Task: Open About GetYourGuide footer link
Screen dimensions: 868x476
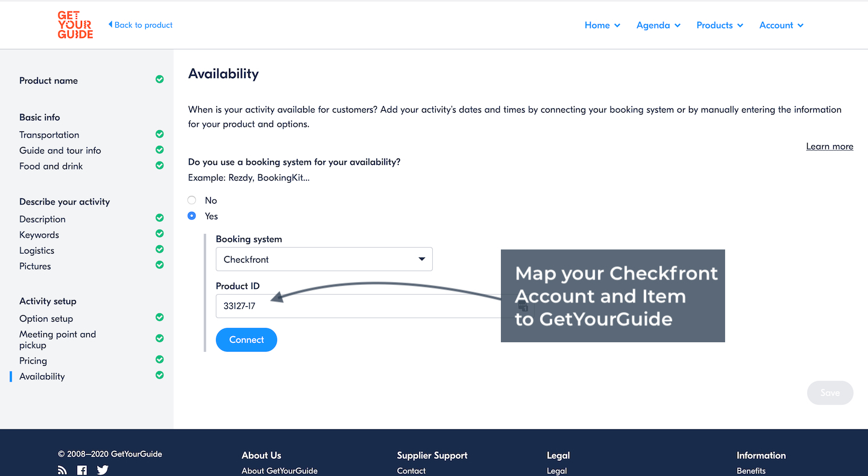Action: [x=280, y=471]
